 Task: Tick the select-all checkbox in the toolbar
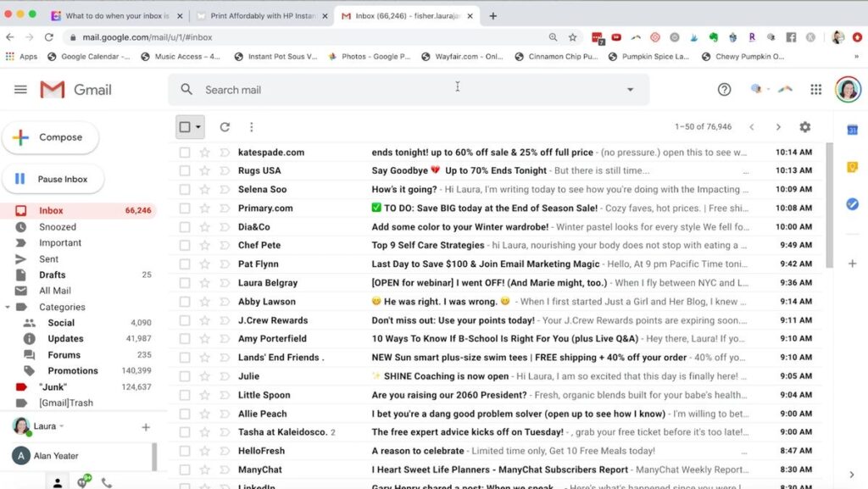tap(185, 126)
